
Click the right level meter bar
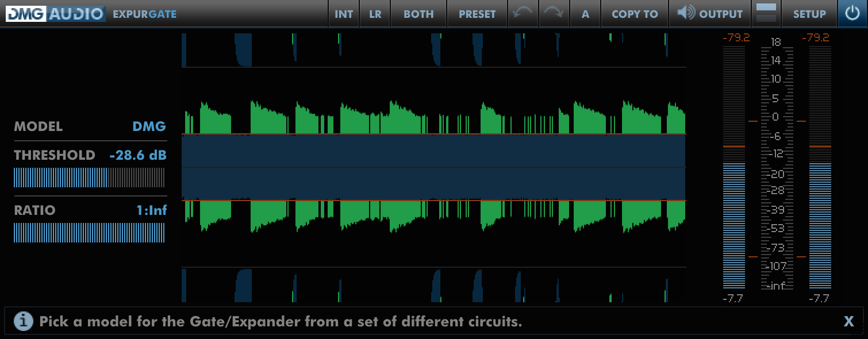coord(820,168)
